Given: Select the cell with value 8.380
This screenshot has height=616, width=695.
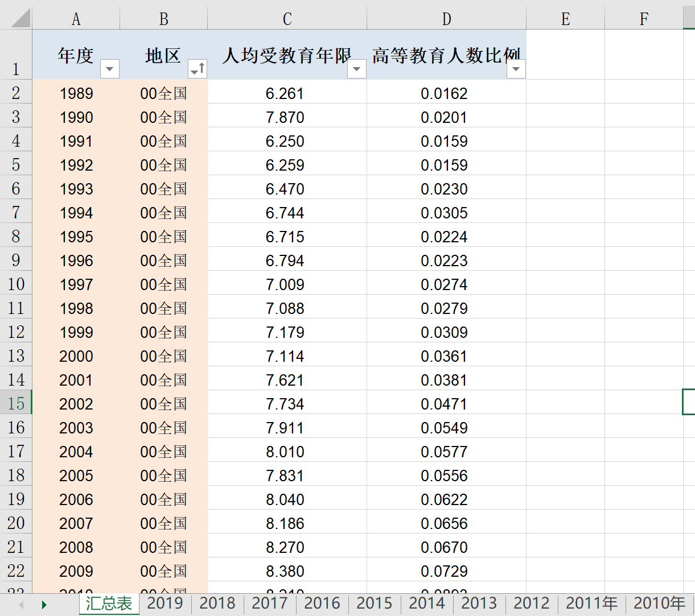Looking at the screenshot, I should tap(287, 570).
